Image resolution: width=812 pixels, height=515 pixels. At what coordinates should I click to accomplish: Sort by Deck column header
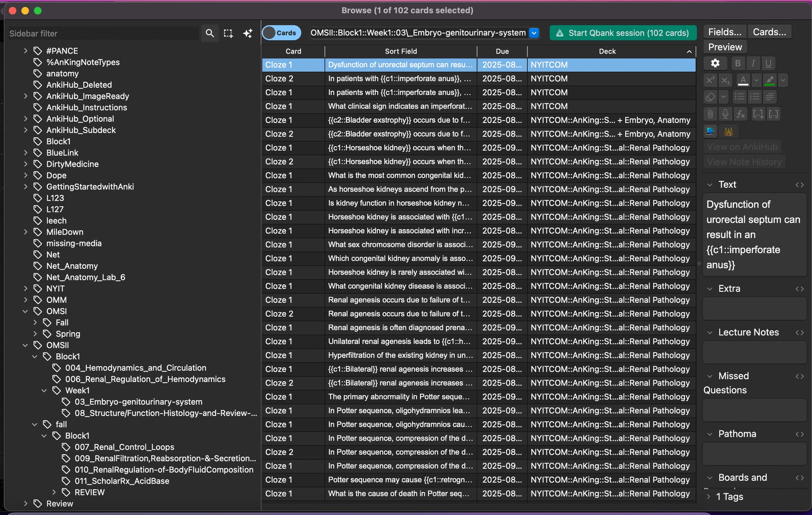pyautogui.click(x=607, y=51)
